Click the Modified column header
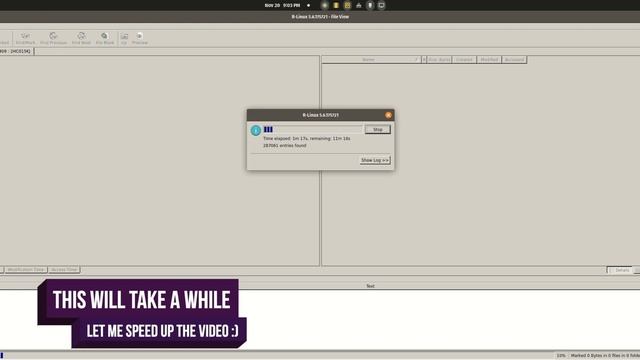The width and height of the screenshot is (640, 360). click(x=489, y=60)
